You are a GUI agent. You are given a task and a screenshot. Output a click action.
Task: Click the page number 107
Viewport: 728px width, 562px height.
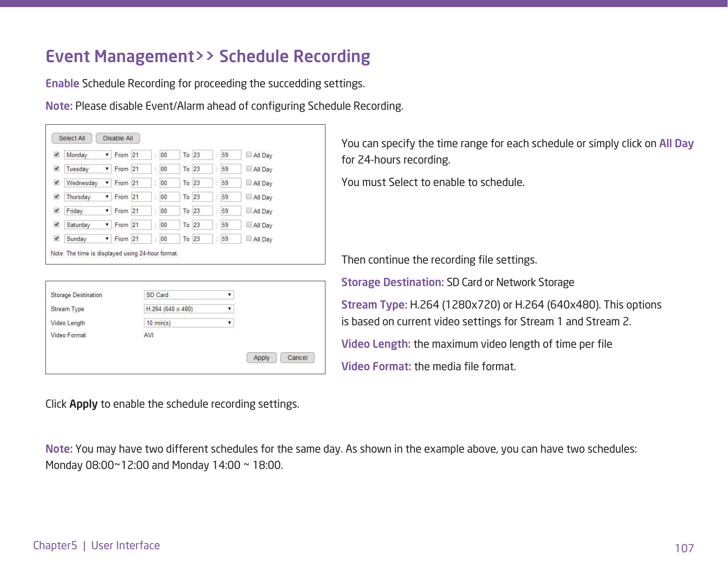click(x=684, y=548)
